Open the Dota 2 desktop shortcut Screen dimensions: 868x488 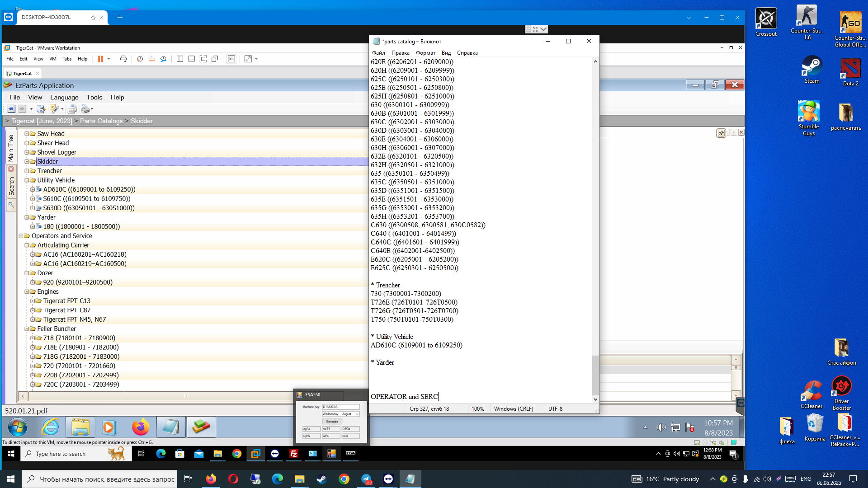pos(850,72)
